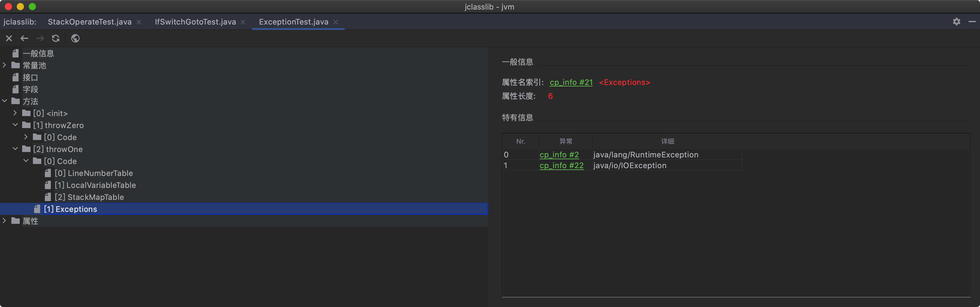
Task: Select the [2] StackMapTable tree item
Action: click(x=89, y=197)
